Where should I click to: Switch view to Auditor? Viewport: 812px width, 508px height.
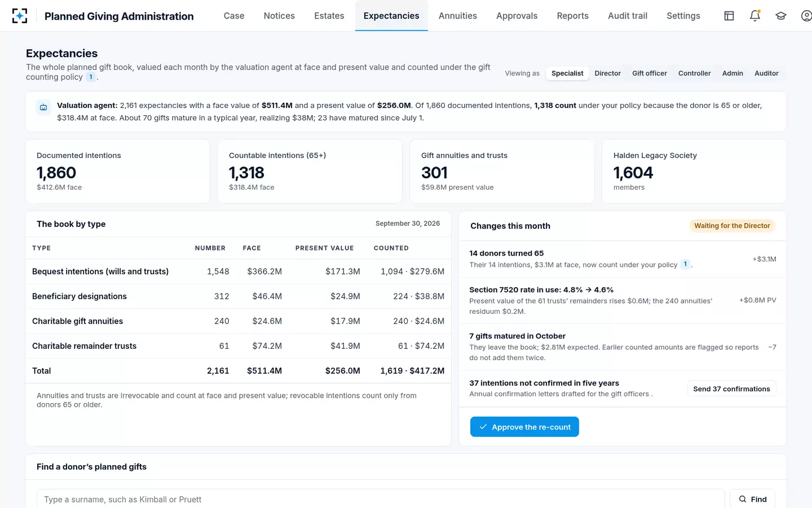[x=766, y=73]
